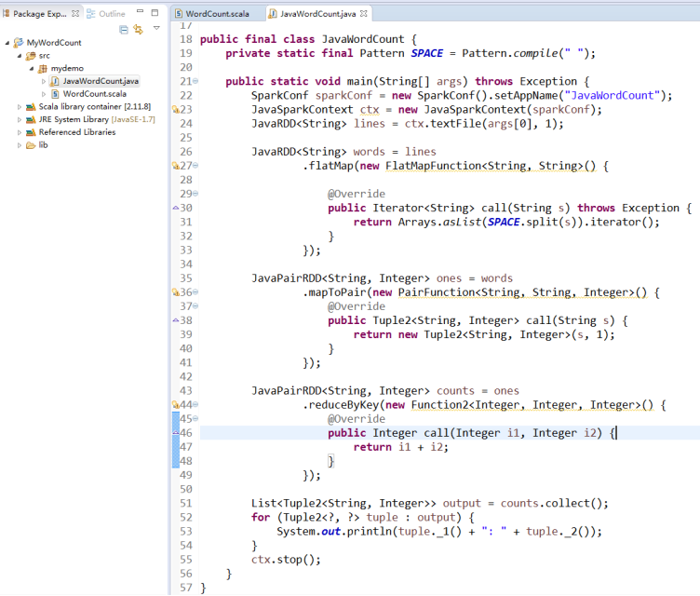Collapse the fold at line 44
This screenshot has width=700, height=596.
195,405
